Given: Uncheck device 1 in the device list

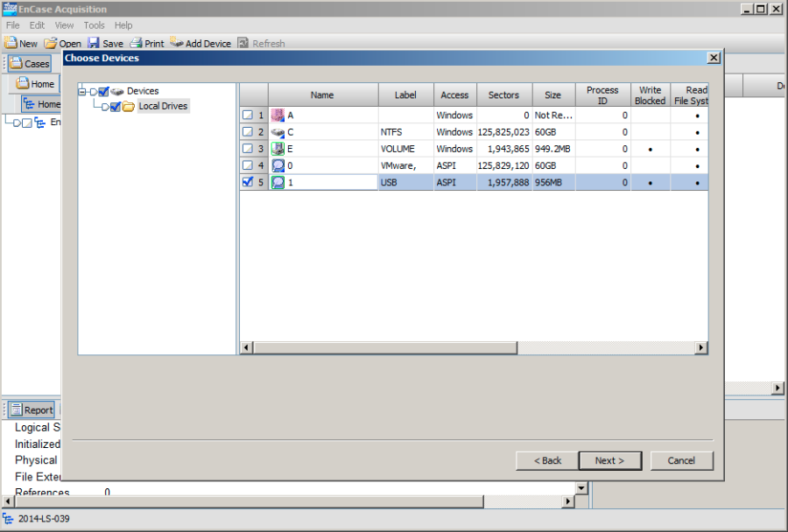Looking at the screenshot, I should pos(249,182).
